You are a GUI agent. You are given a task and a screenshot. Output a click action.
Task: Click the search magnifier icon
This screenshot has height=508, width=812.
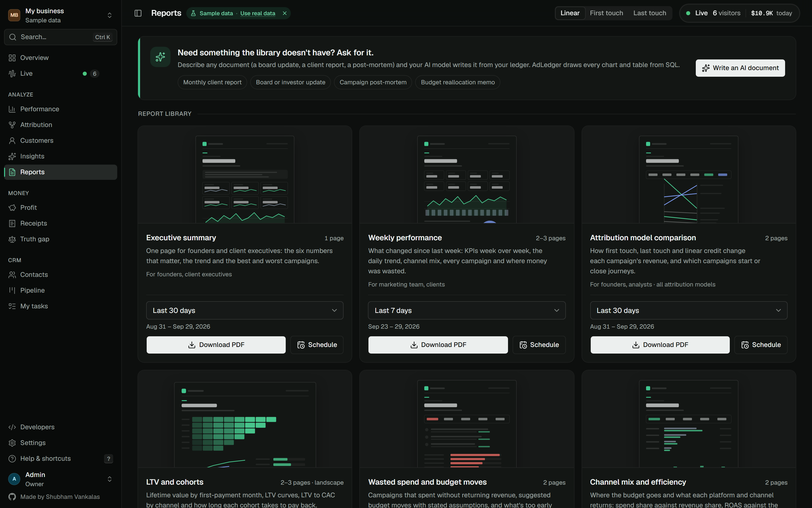pos(13,37)
